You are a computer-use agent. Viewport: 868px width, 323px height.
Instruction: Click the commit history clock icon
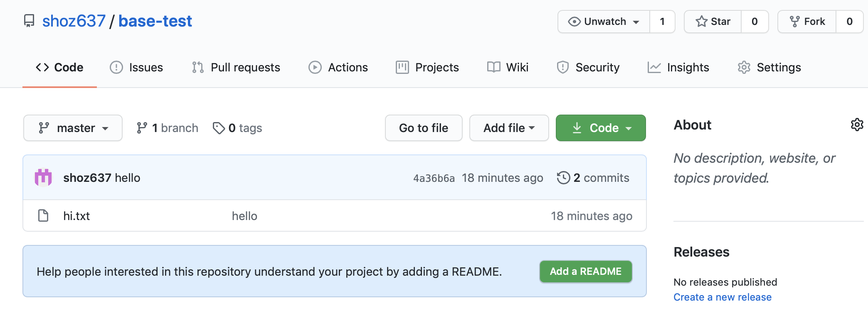563,178
